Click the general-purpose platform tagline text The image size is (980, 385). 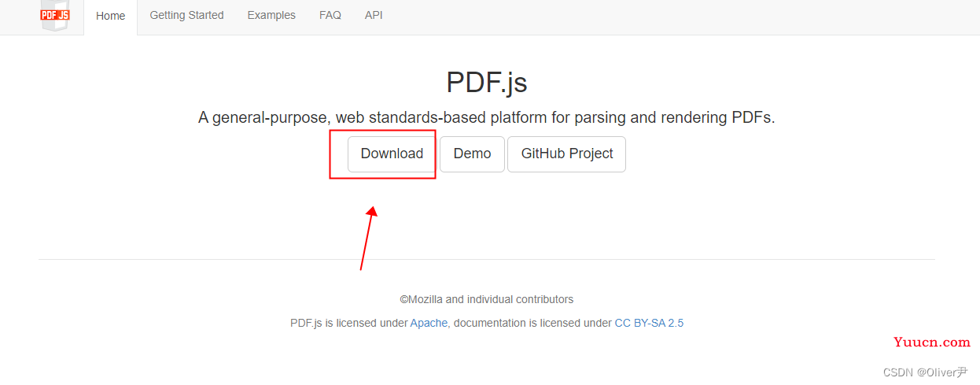click(x=487, y=117)
